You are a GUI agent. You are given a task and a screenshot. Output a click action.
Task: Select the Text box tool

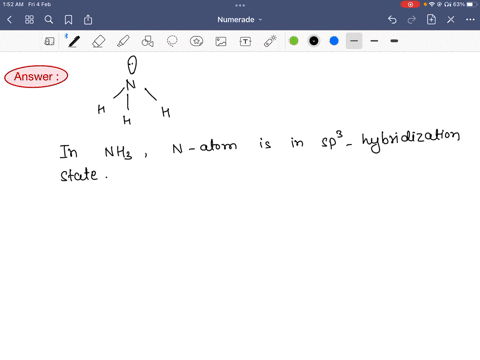pos(245,41)
